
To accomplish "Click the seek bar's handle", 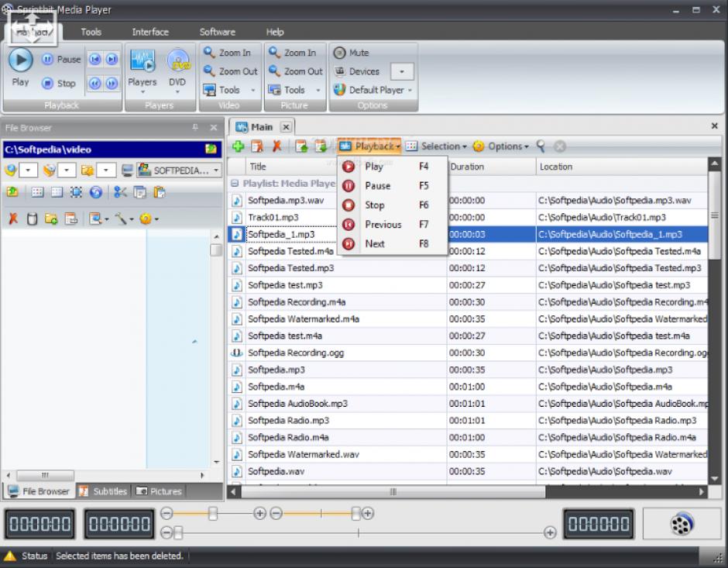I will [x=178, y=532].
